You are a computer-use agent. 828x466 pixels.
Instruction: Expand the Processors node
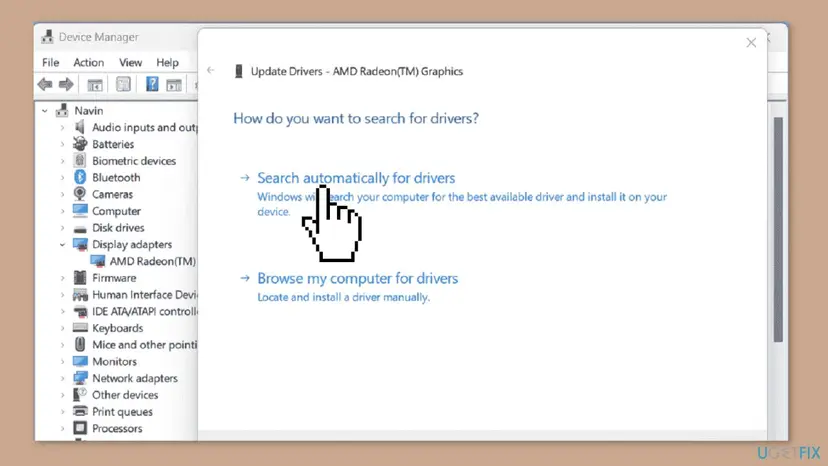click(62, 428)
